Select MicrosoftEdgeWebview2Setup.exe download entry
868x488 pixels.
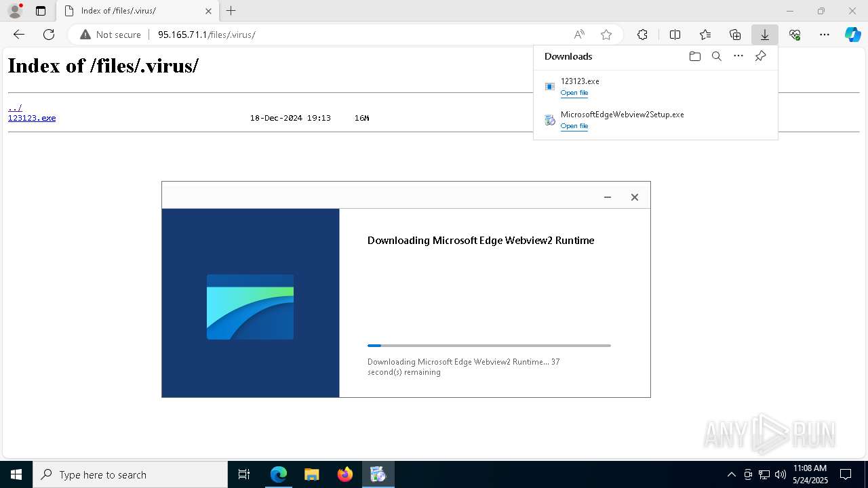point(656,120)
